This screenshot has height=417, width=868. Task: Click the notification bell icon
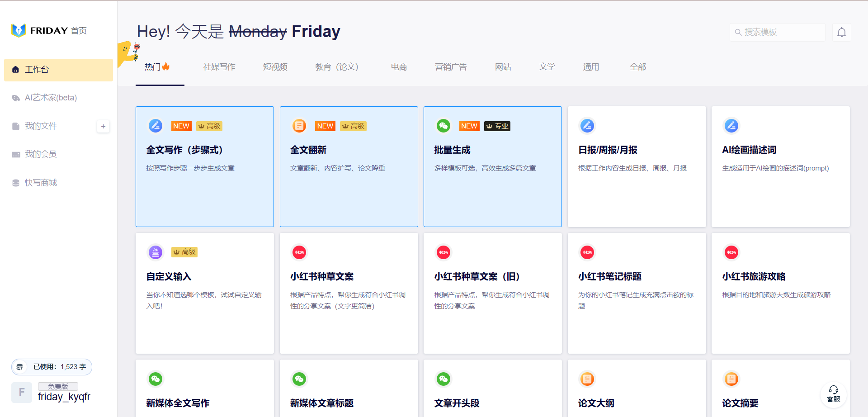pyautogui.click(x=841, y=33)
